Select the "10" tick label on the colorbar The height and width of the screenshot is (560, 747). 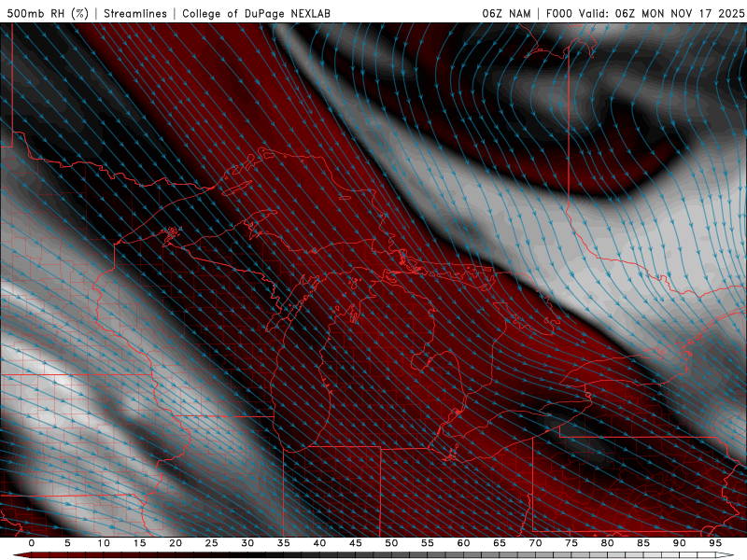(x=104, y=543)
